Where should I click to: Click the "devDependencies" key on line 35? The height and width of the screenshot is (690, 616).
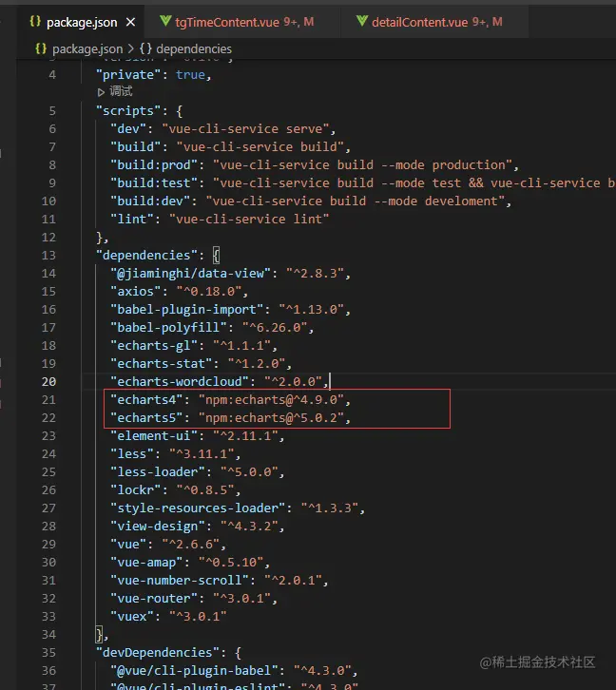click(158, 652)
